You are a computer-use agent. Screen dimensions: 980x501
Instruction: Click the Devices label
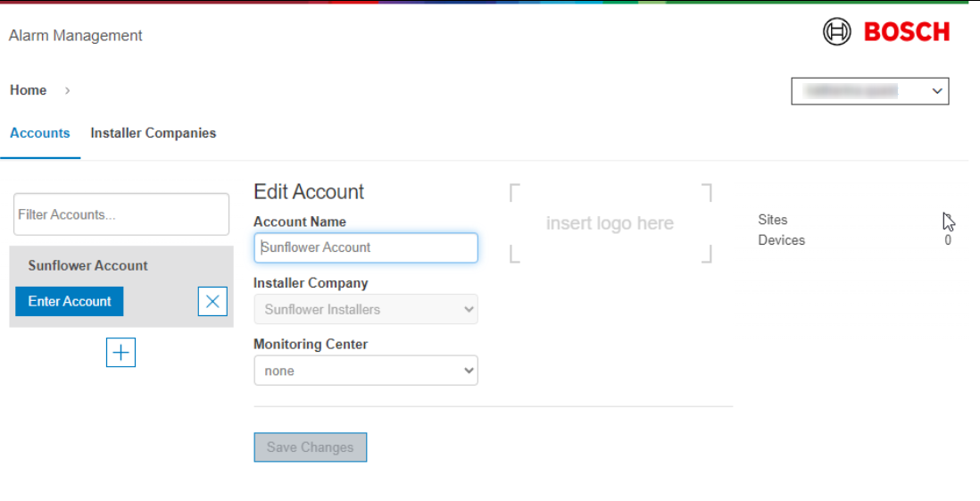(x=781, y=240)
